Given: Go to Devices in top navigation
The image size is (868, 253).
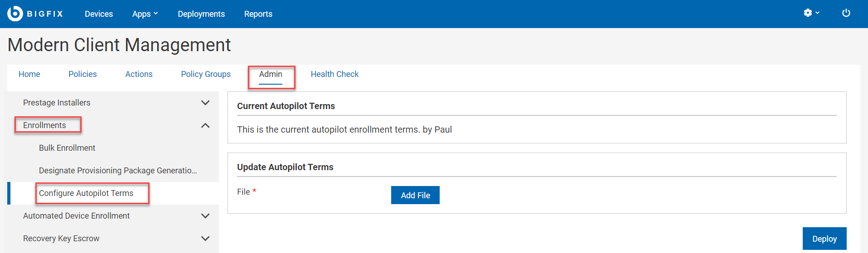Looking at the screenshot, I should coord(99,14).
